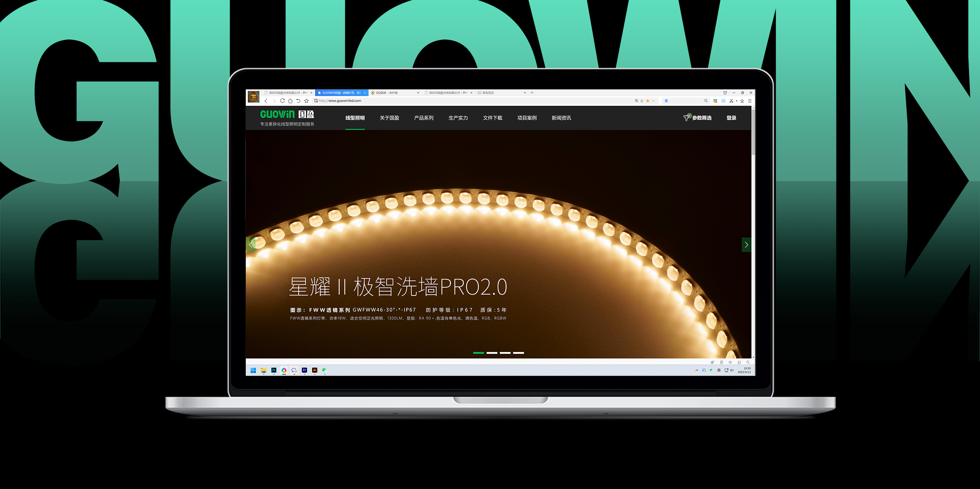Image resolution: width=980 pixels, height=489 pixels.
Task: Toggle page mute speaker icon in status bar
Action: pos(730,362)
